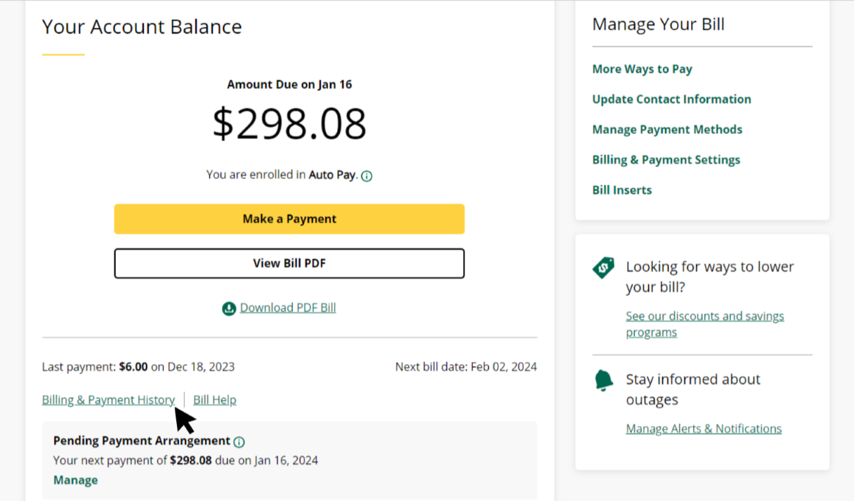
Task: Open the Auto Pay info tooltip icon
Action: tap(367, 175)
